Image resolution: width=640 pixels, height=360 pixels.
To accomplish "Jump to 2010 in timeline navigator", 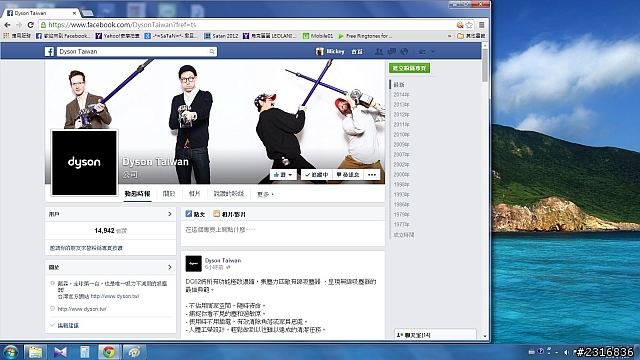I will point(401,135).
